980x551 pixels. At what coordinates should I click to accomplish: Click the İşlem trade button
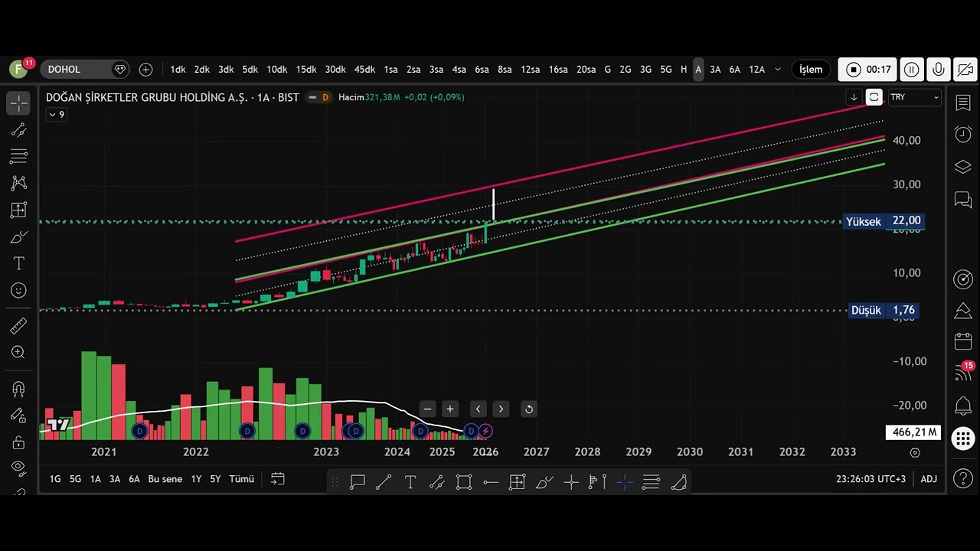[811, 69]
